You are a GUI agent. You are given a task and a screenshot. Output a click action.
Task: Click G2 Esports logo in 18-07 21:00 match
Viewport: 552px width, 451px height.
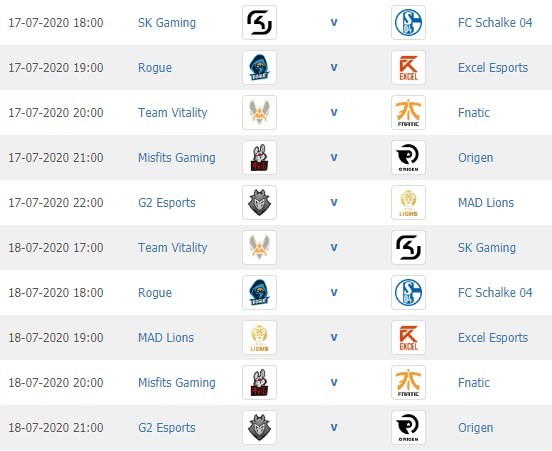point(259,427)
